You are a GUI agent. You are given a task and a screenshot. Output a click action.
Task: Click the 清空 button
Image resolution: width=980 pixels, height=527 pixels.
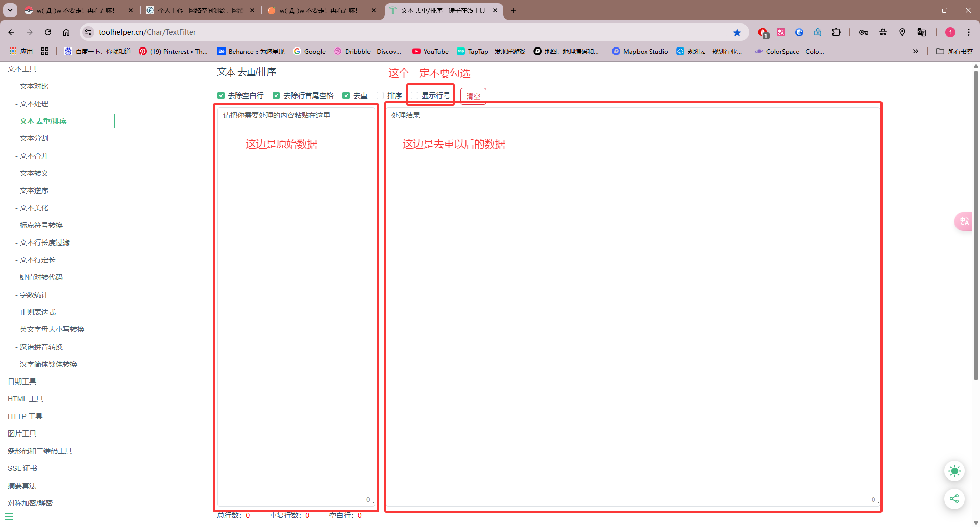click(x=473, y=96)
